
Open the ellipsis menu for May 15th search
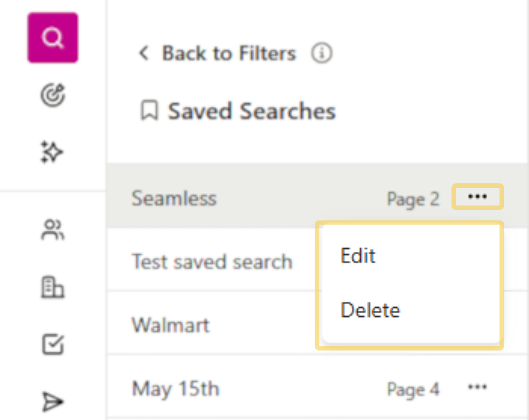pyautogui.click(x=477, y=387)
